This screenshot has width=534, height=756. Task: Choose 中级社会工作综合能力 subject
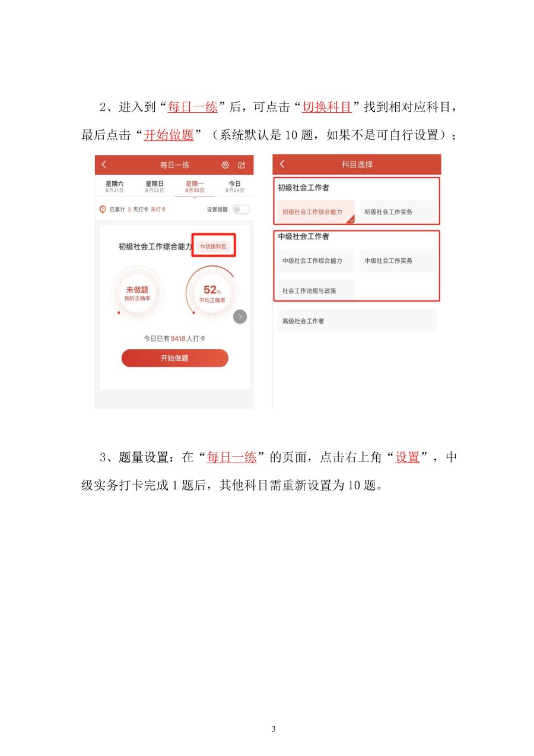pos(316,261)
